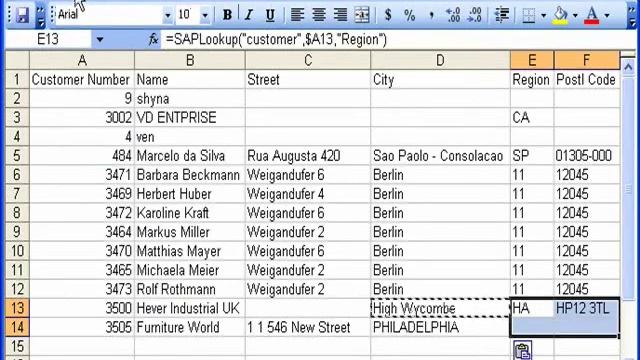640x360 pixels.
Task: Select column D header
Action: tap(440, 60)
